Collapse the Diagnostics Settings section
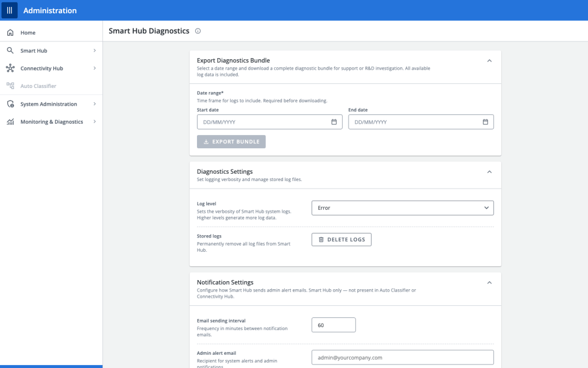The image size is (588, 368). tap(489, 172)
